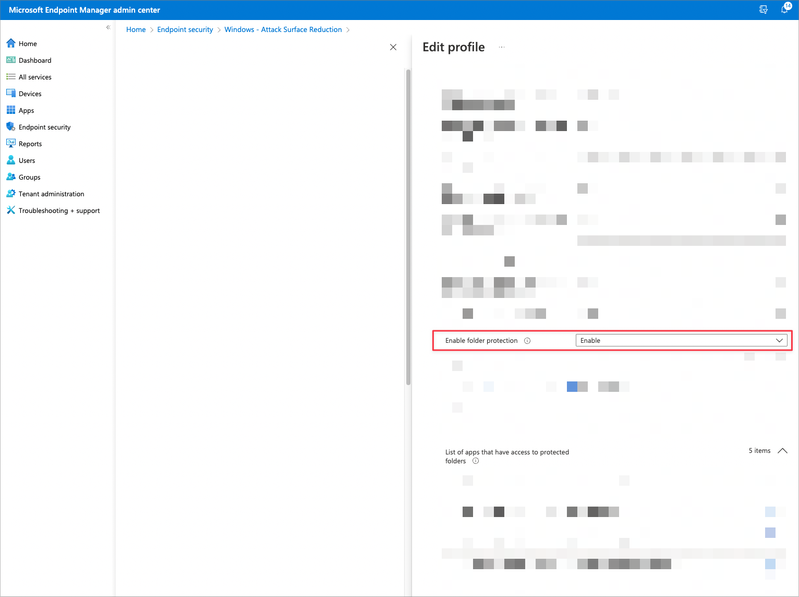This screenshot has width=799, height=597.
Task: Click the middle pane vertical scrollbar
Action: (x=408, y=227)
